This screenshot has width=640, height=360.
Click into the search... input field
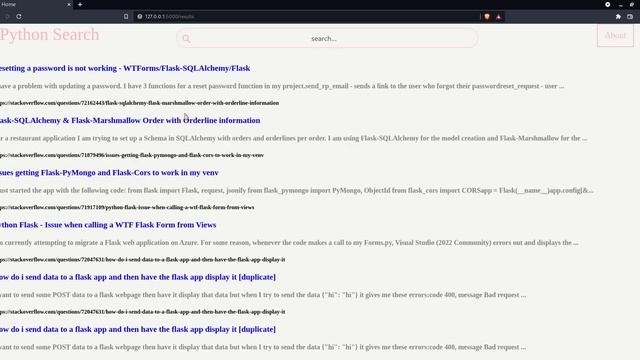(327, 38)
